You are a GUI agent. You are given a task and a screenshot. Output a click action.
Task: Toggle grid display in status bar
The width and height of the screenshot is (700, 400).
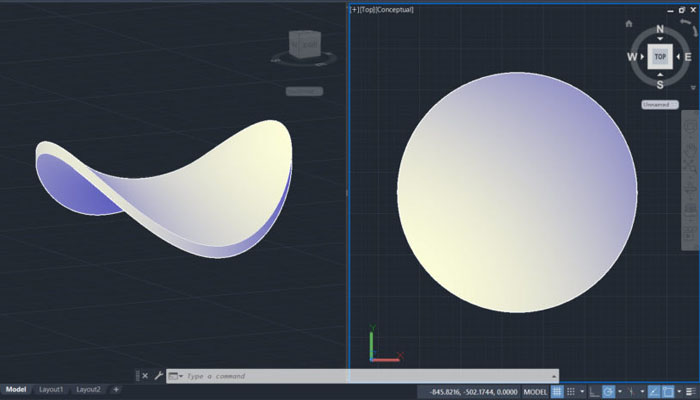click(x=558, y=390)
